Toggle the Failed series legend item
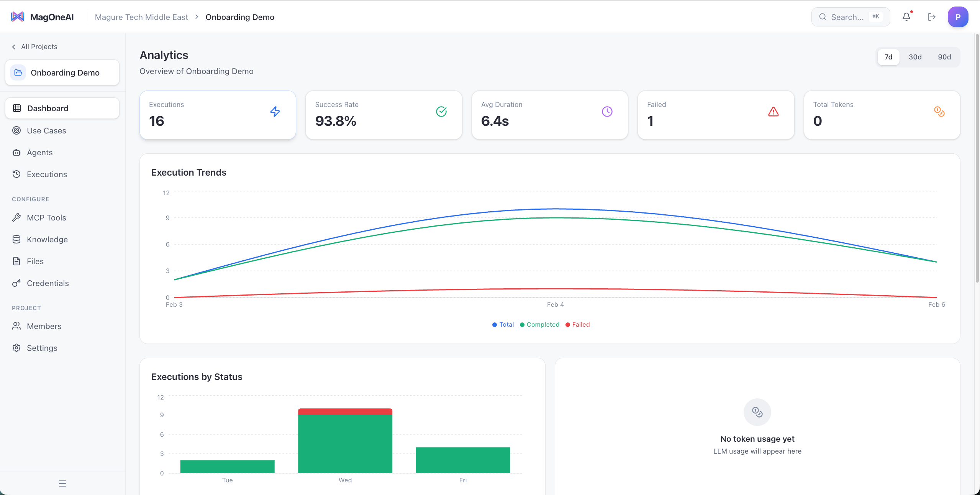This screenshot has height=495, width=980. (x=578, y=324)
